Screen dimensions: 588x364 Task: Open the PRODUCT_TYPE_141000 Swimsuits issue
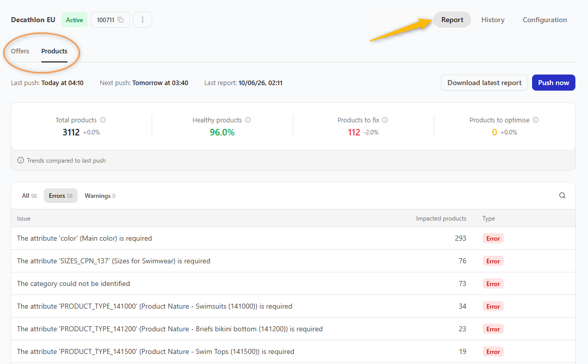[293, 306]
